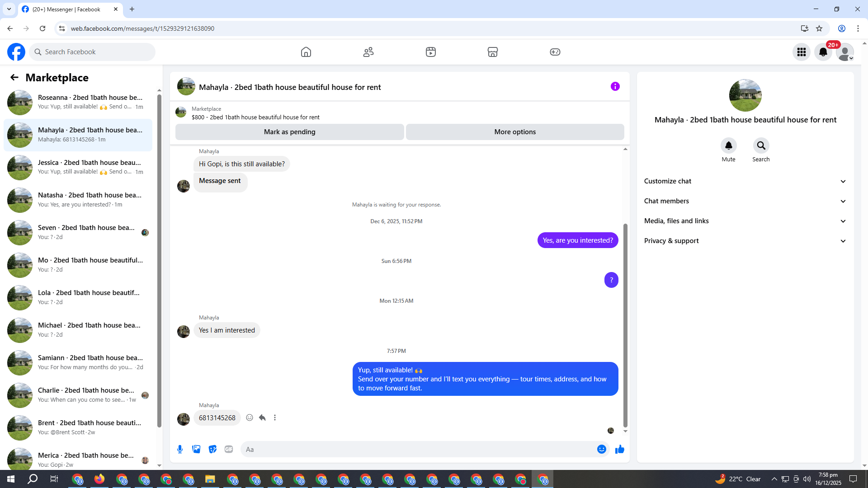Viewport: 868px width, 488px height.
Task: Open the Facebook menu grid icon
Action: click(x=802, y=52)
